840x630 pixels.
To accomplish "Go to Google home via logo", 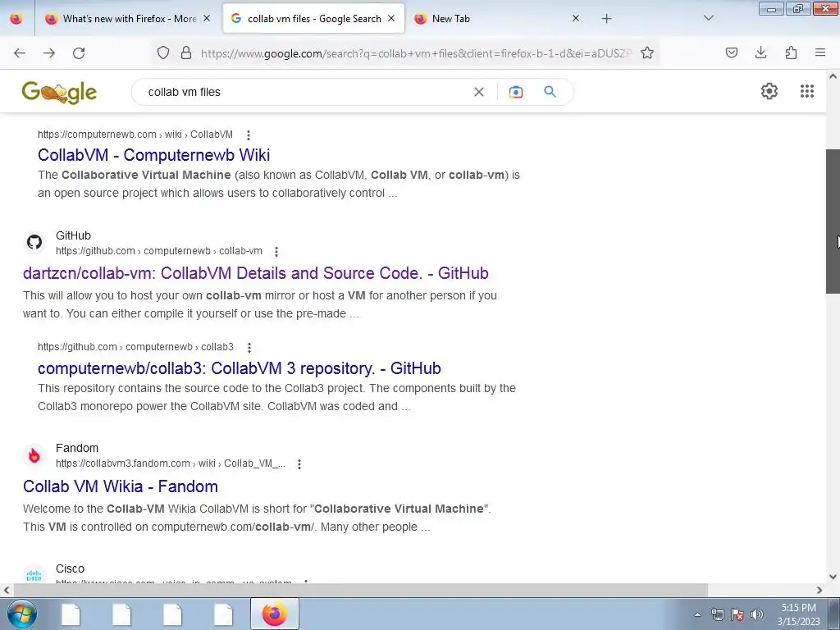I will coord(59,92).
